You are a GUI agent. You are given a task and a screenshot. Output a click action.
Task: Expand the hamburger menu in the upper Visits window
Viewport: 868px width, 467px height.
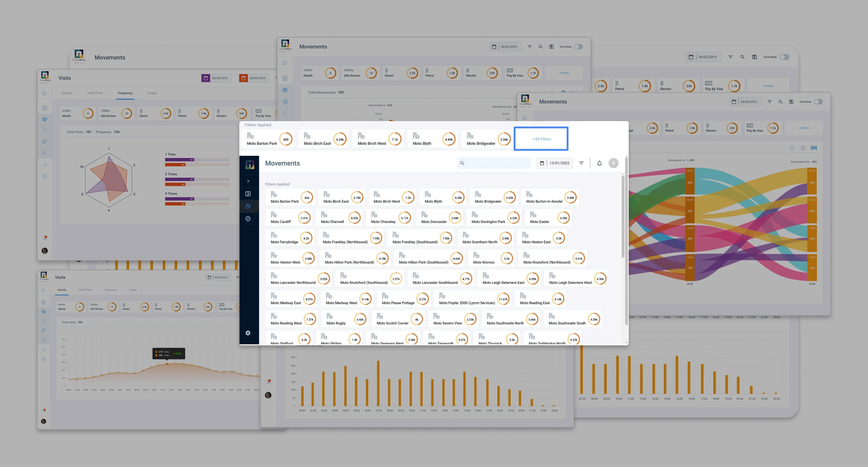45,93
